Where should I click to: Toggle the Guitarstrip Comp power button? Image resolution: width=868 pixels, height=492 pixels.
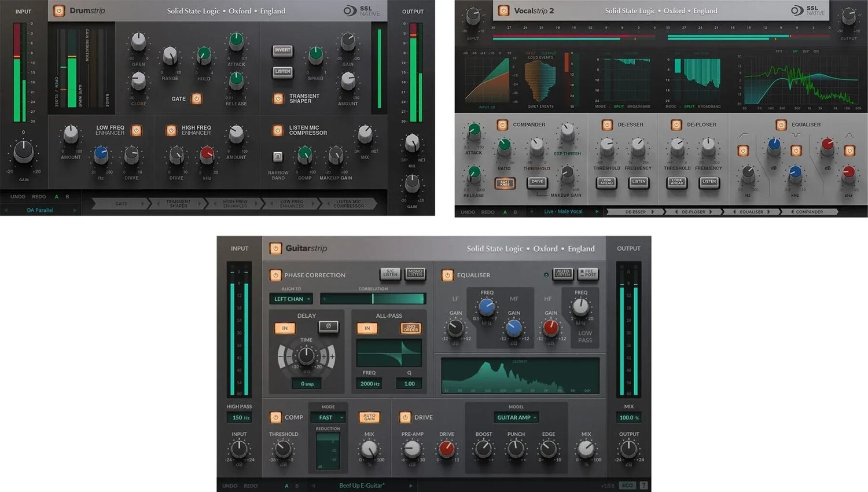[275, 417]
